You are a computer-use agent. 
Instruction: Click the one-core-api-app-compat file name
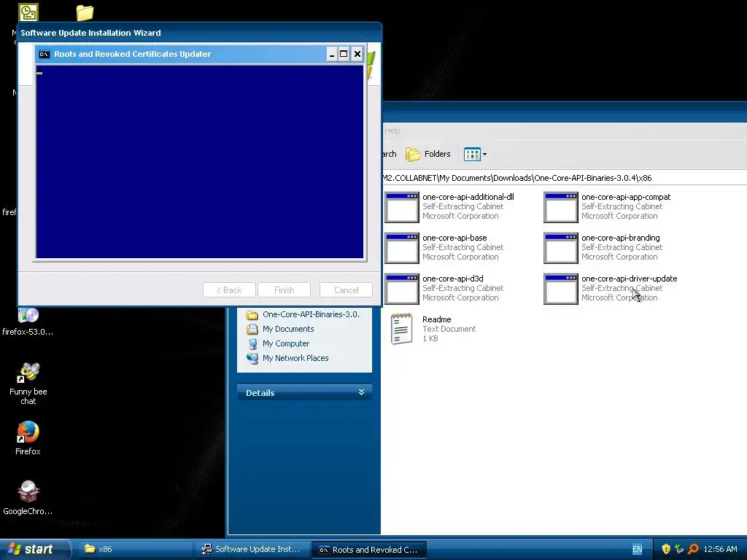[625, 197]
